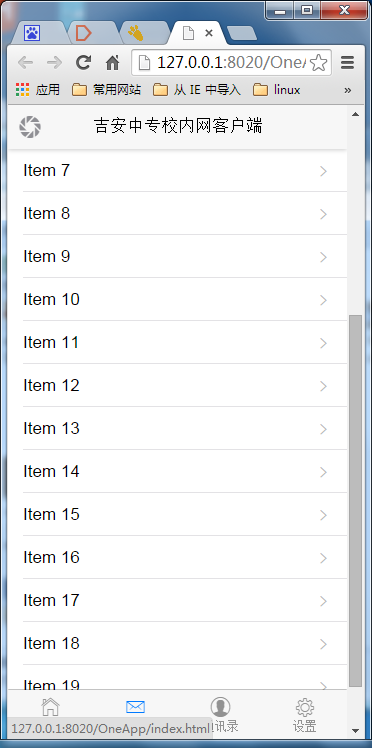
Task: Expand Item 16 using its chevron
Action: [324, 558]
